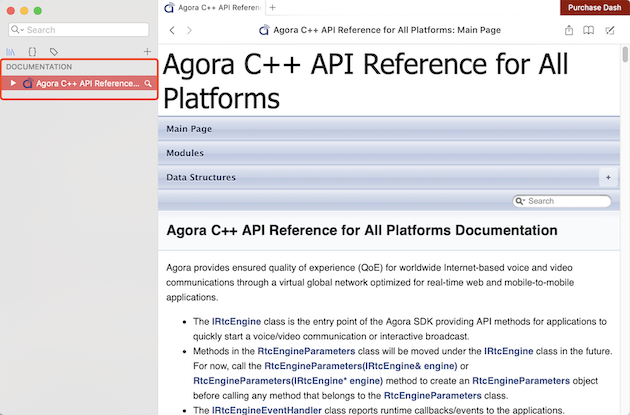Click the documentation page Search field
Screen dimensions: 630x415
(562, 201)
